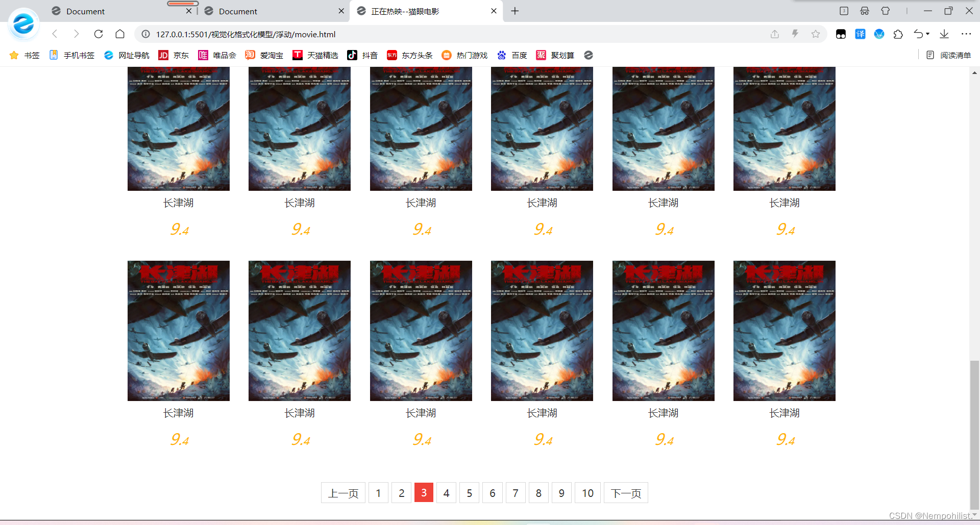Click the share icon in address bar
980x525 pixels.
pos(775,34)
